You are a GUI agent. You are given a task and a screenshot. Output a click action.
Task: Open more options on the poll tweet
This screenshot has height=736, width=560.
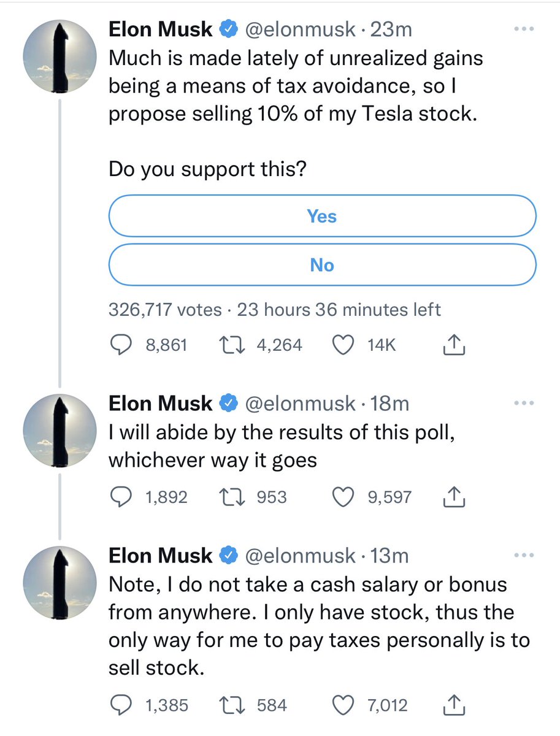[524, 29]
